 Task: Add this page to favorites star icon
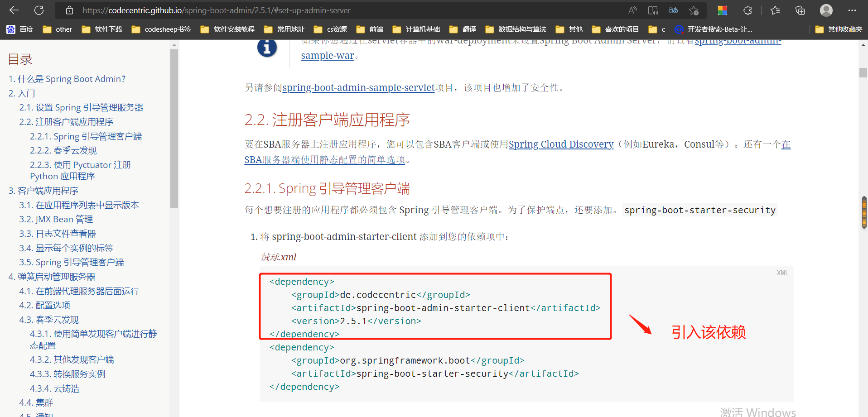pyautogui.click(x=694, y=10)
